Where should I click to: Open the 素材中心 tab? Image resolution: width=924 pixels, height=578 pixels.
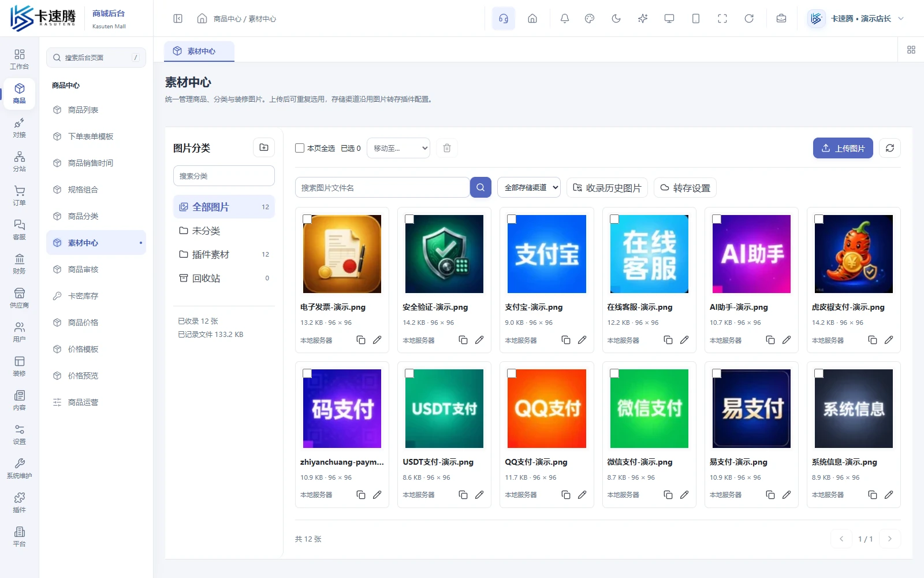[x=199, y=51]
